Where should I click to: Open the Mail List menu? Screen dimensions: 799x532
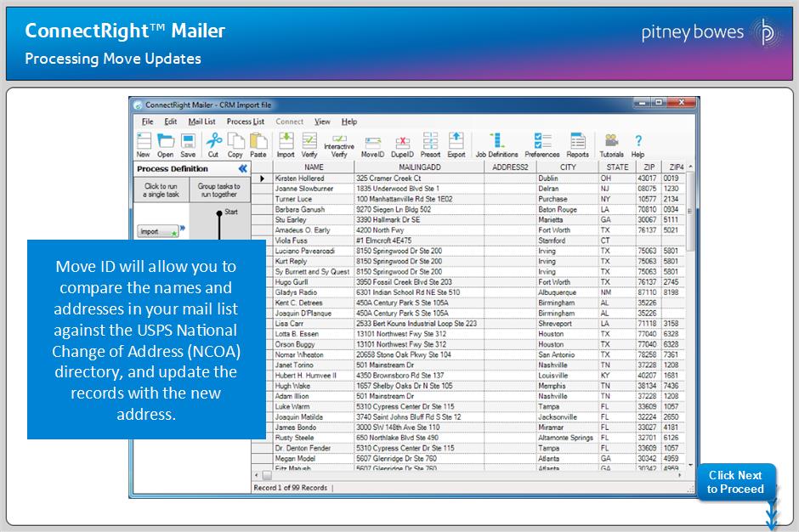[x=201, y=122]
